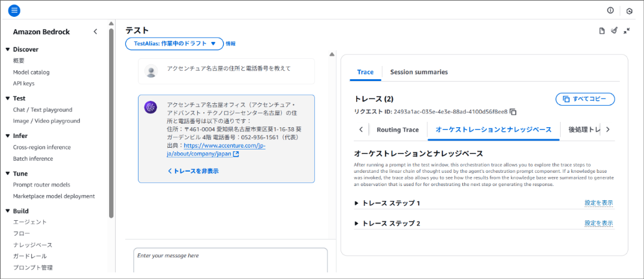644x279 pixels.
Task: Click the broom clear-session icon
Action: [x=614, y=31]
